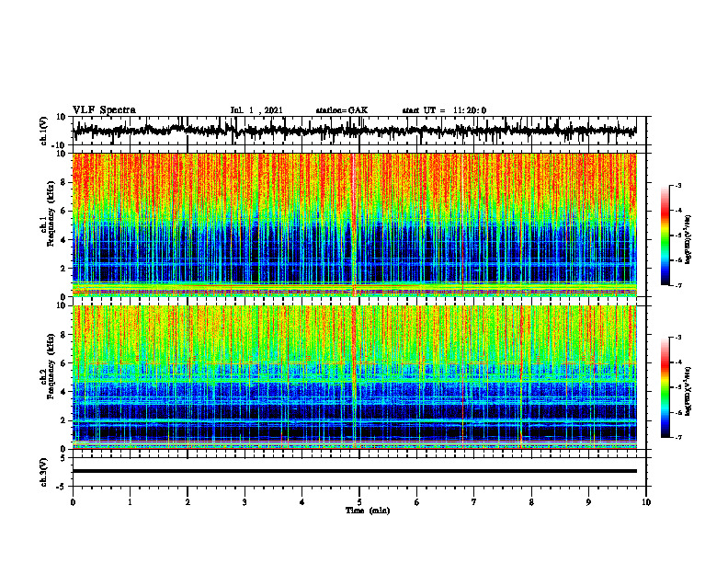
Task: Click the ch.2 color scale bar
Action: [x=665, y=387]
